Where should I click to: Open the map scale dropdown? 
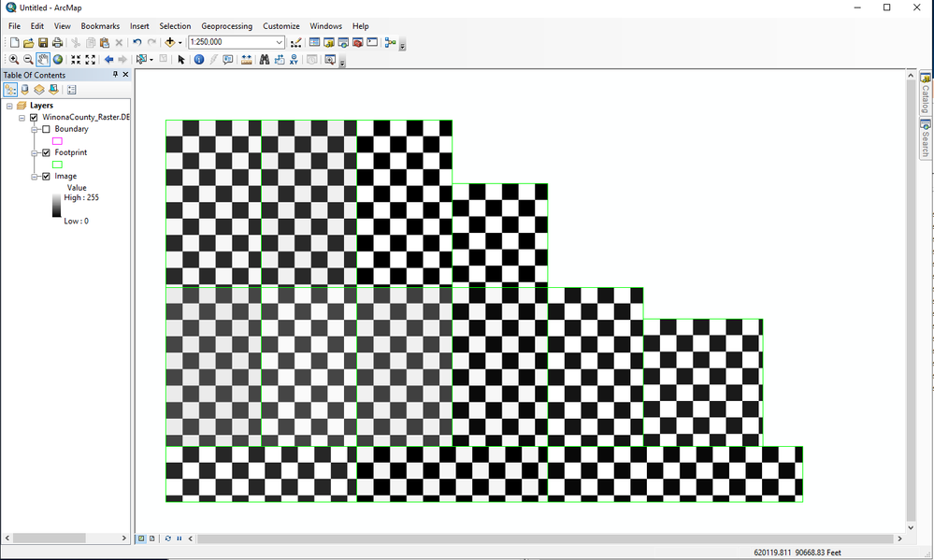[x=280, y=42]
